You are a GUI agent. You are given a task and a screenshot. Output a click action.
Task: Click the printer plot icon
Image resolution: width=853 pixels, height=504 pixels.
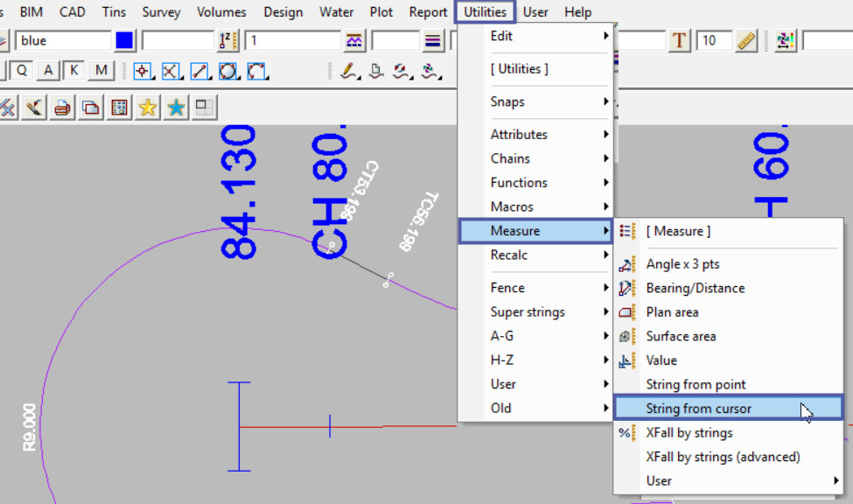tap(62, 108)
